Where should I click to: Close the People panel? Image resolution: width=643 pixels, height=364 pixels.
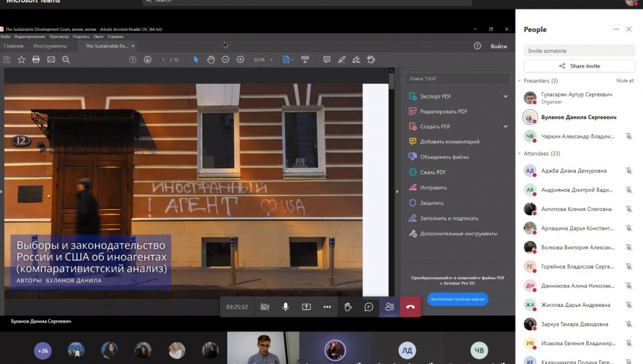629,29
